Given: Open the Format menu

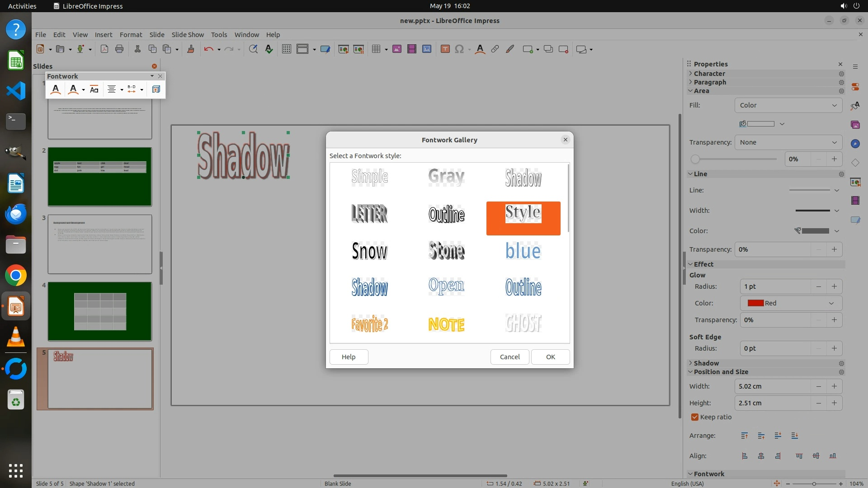Looking at the screenshot, I should pyautogui.click(x=131, y=34).
